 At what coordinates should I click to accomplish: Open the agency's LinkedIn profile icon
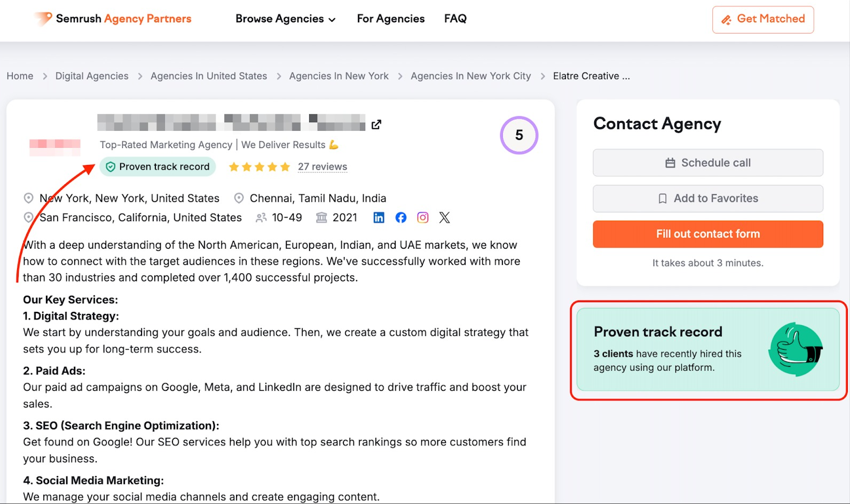pyautogui.click(x=379, y=217)
